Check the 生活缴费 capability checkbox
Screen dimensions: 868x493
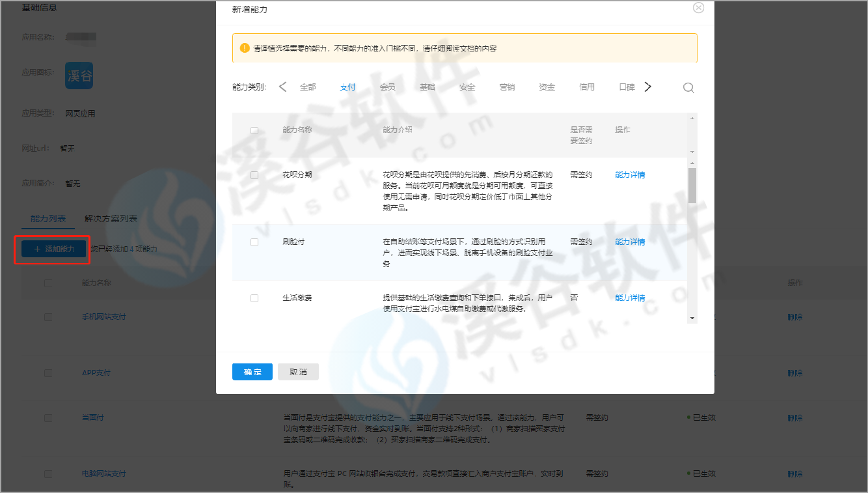(254, 298)
